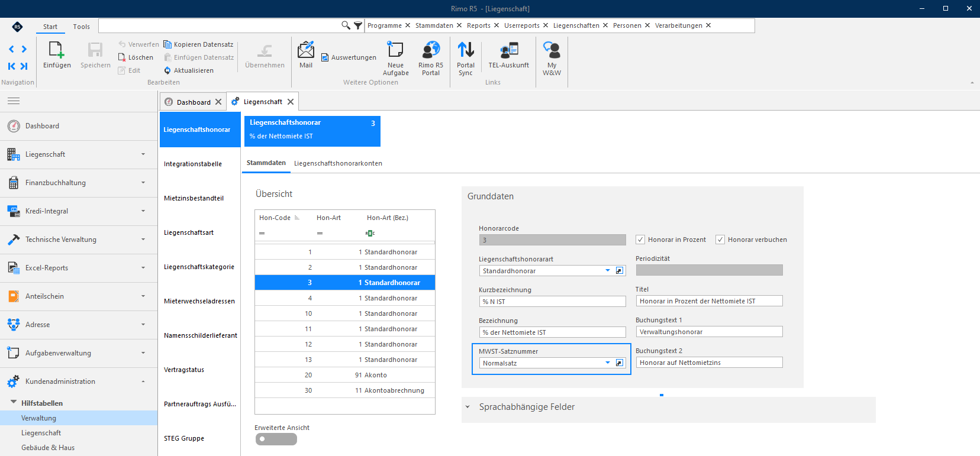Select Verwaltung under Hilfstabellen
980x456 pixels.
79,418
